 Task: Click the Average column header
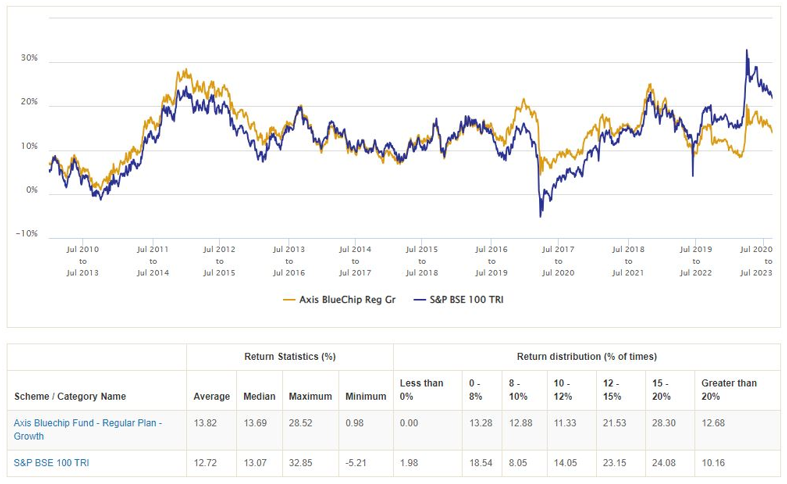pyautogui.click(x=211, y=396)
